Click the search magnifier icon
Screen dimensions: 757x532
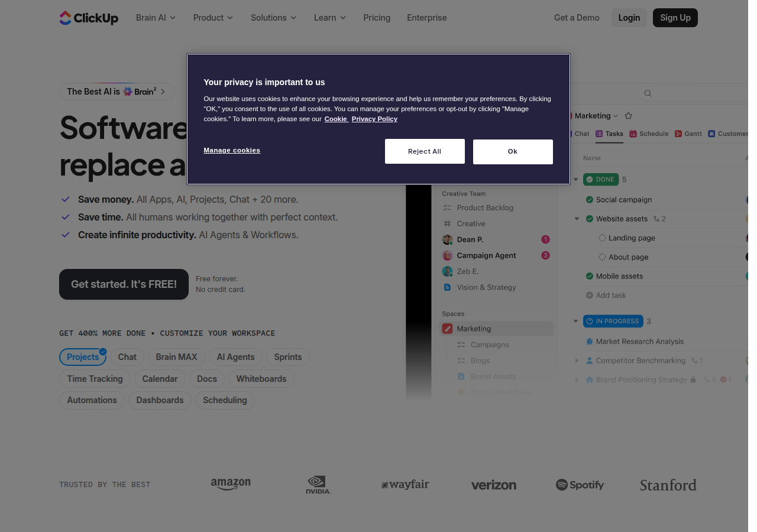pyautogui.click(x=648, y=93)
